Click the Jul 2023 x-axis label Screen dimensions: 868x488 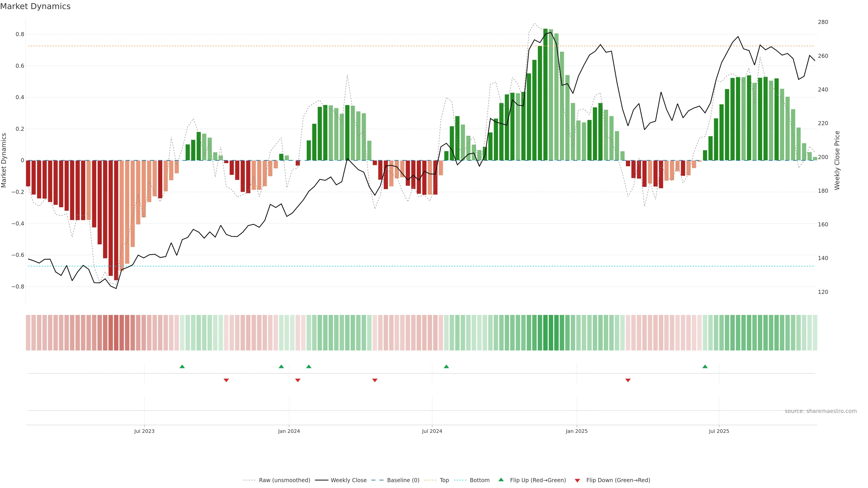coord(144,431)
